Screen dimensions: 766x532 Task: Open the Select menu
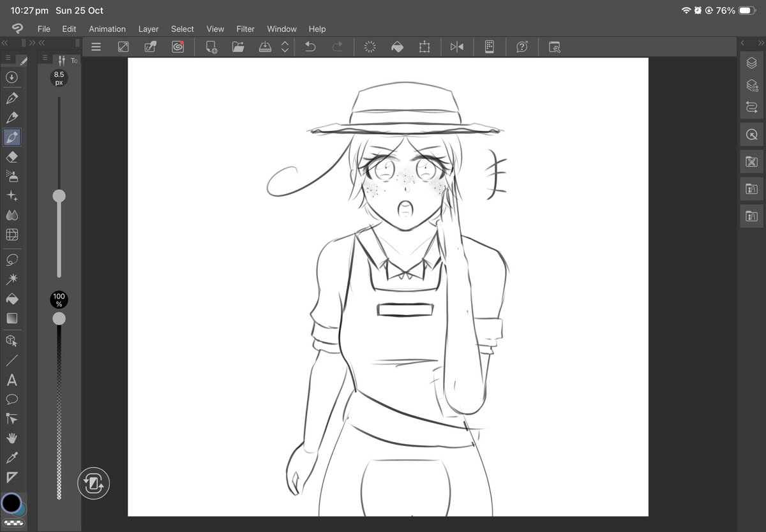point(182,29)
